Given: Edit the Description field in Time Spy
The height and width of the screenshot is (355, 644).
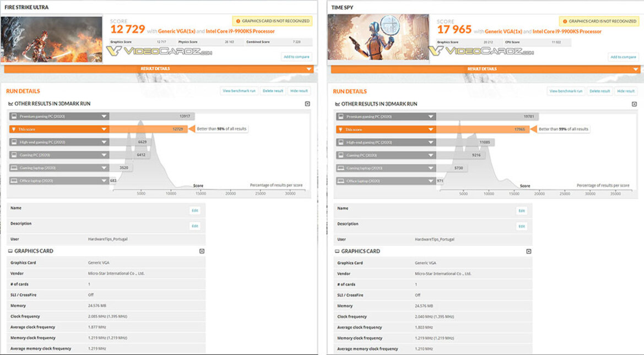Looking at the screenshot, I should tap(522, 227).
